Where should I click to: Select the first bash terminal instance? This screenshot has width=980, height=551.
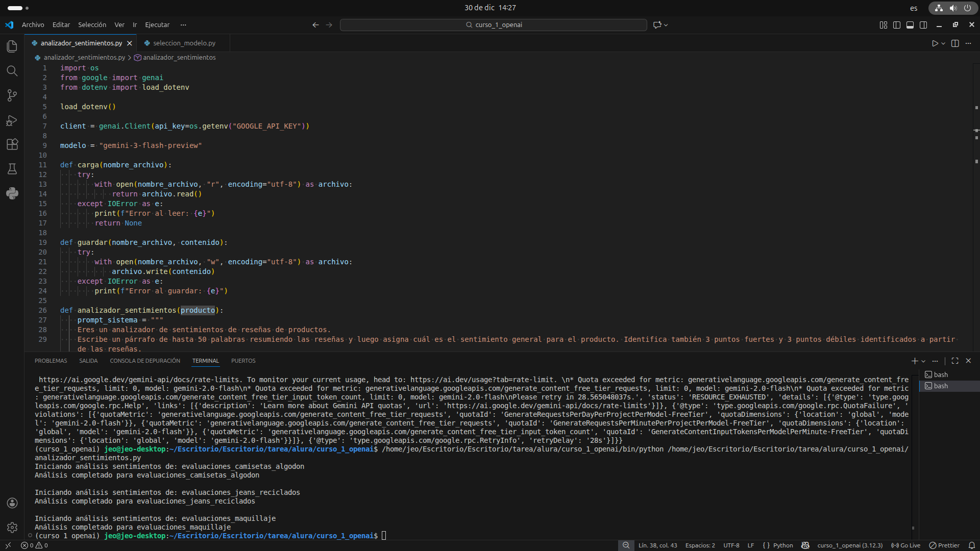(x=940, y=374)
